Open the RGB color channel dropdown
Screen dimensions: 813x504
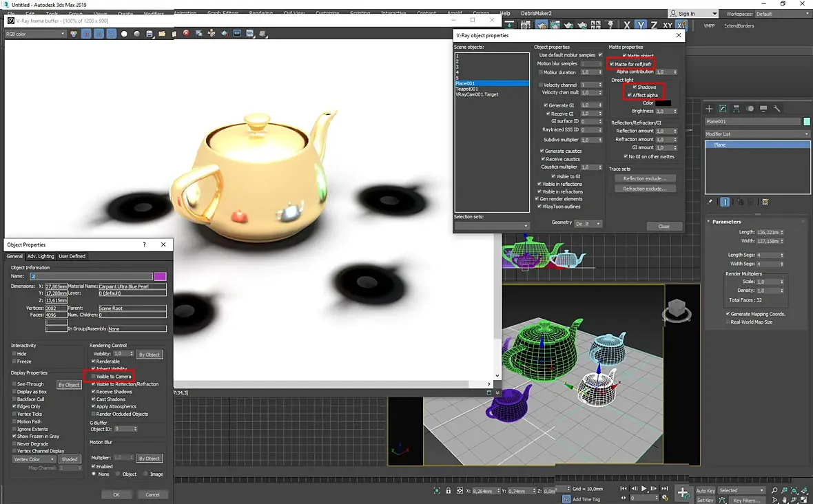35,34
